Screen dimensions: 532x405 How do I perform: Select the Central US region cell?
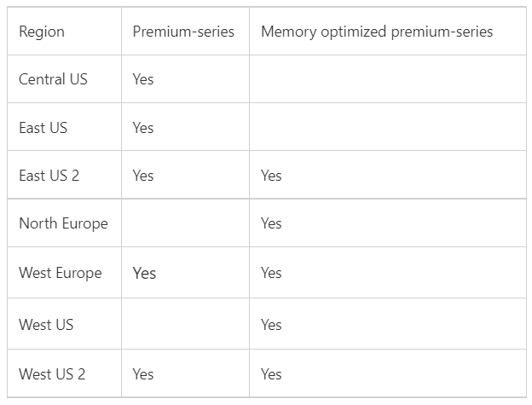coord(53,79)
